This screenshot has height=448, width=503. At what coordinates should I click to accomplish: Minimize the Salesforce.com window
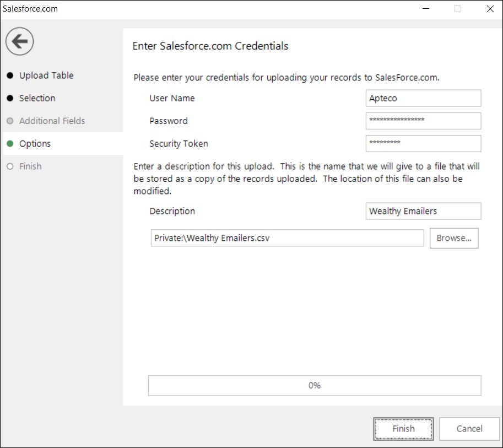click(426, 9)
